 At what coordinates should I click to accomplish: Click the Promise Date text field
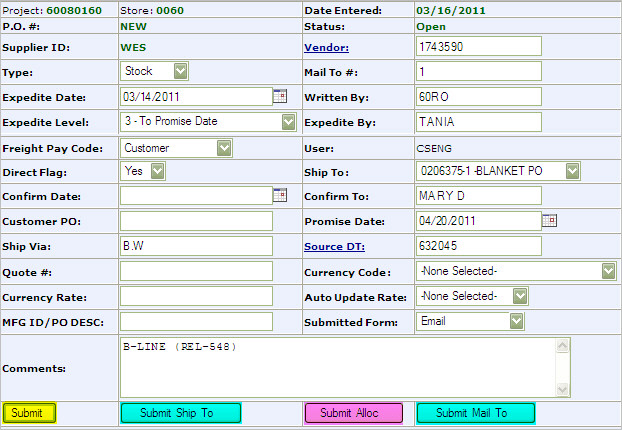coord(479,221)
